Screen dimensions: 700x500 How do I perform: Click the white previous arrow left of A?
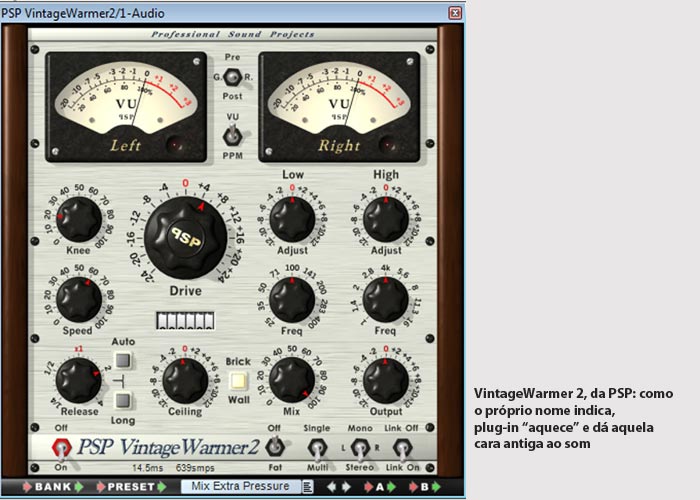tap(331, 487)
